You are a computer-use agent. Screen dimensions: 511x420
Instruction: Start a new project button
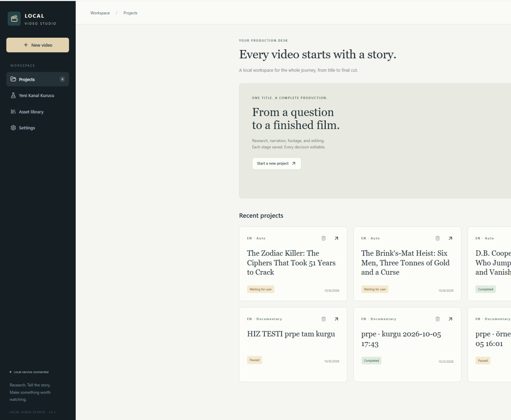click(x=277, y=163)
